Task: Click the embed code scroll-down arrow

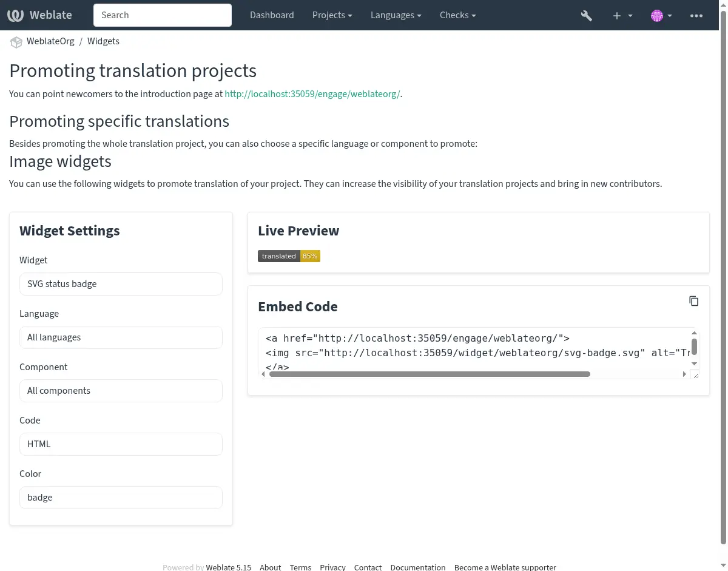Action: click(x=695, y=364)
